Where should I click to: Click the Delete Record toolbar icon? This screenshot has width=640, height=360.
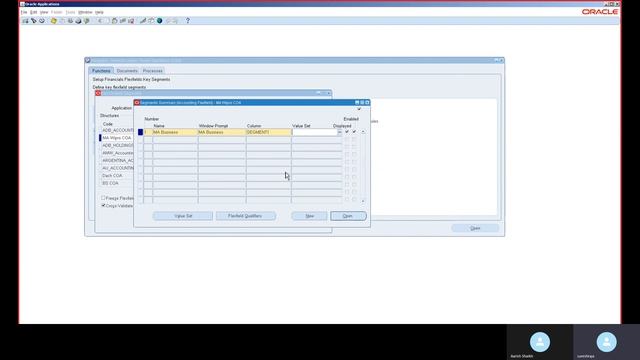point(131,20)
